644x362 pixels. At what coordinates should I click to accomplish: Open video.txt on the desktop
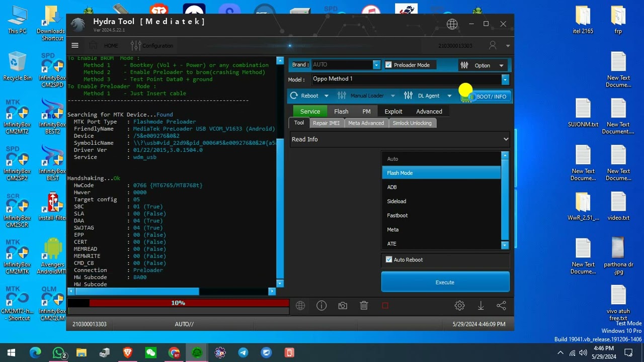click(x=618, y=206)
